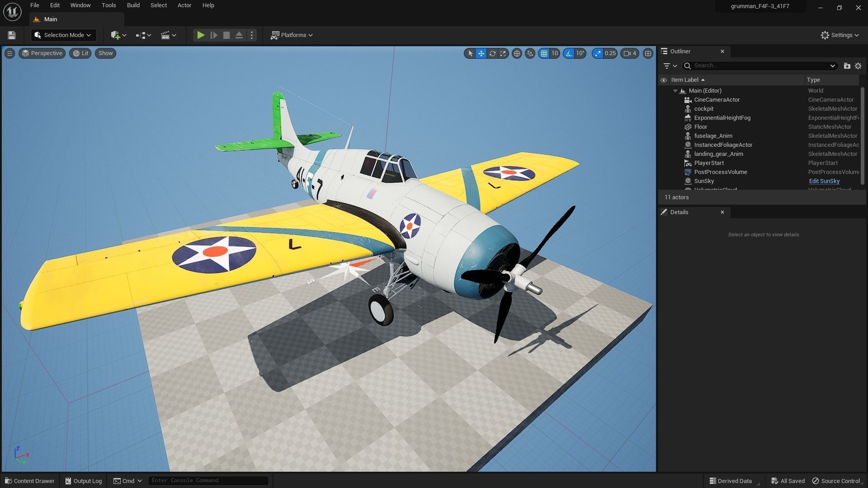
Task: Select the scale transform tool
Action: (x=503, y=53)
